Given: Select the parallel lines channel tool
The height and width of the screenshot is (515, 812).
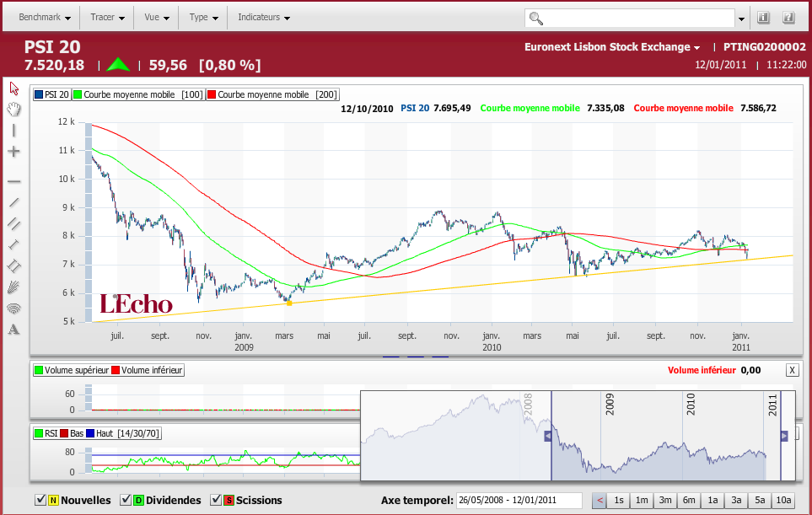Looking at the screenshot, I should pyautogui.click(x=14, y=223).
